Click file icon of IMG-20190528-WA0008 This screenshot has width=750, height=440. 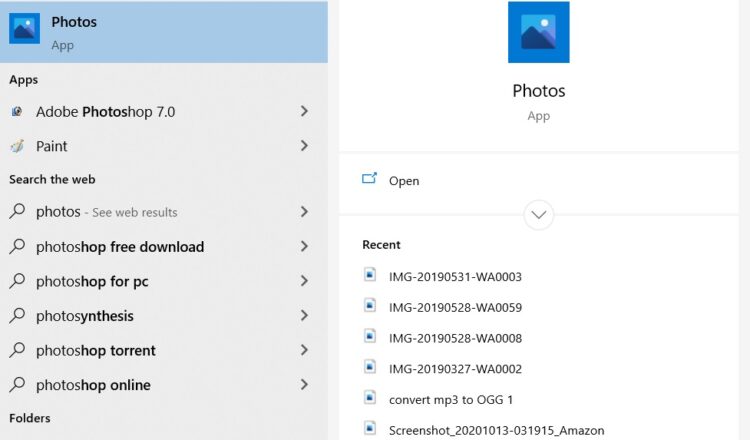(370, 336)
